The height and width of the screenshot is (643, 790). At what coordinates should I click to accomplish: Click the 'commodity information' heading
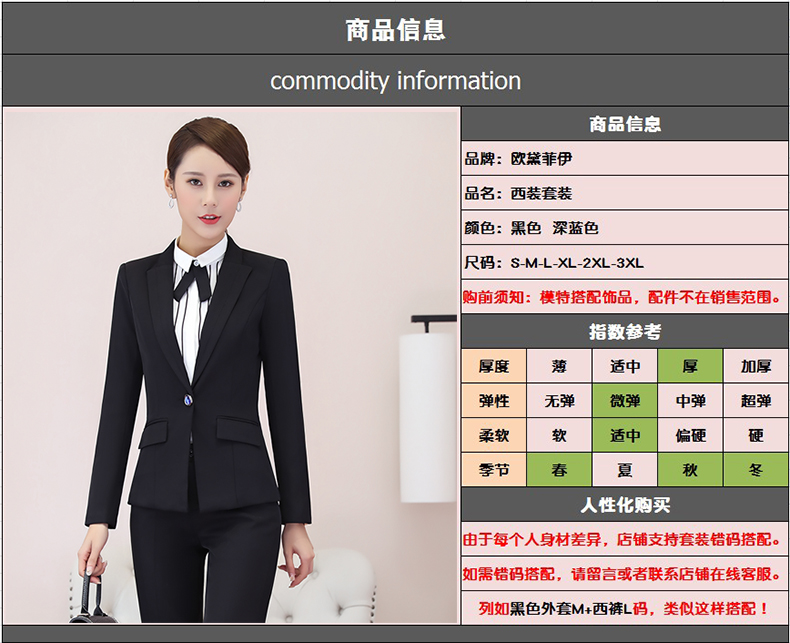(x=395, y=81)
